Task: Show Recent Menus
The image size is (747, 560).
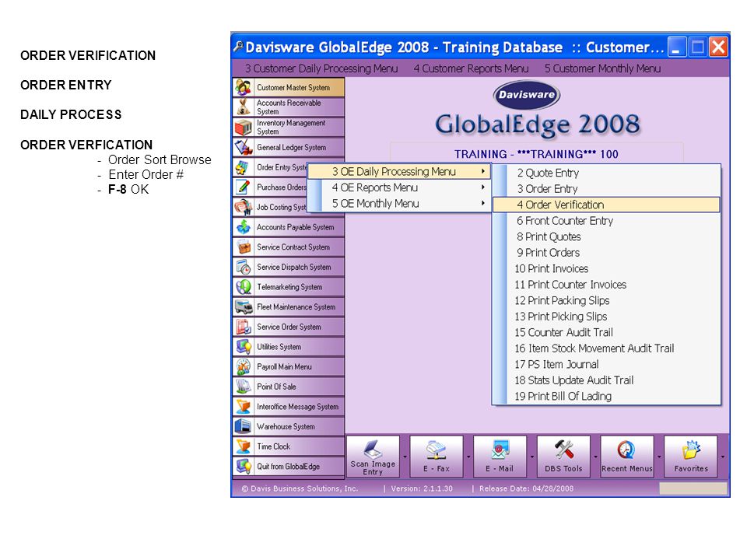Action: pyautogui.click(x=627, y=457)
